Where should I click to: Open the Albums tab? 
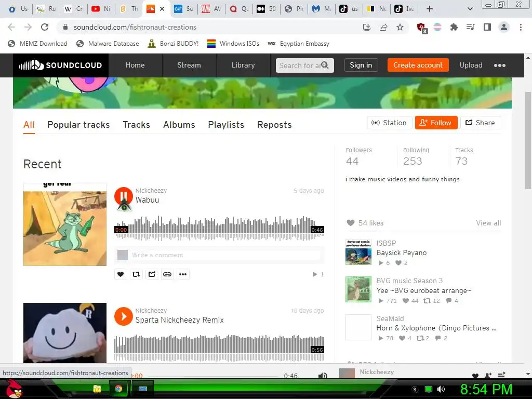(179, 125)
